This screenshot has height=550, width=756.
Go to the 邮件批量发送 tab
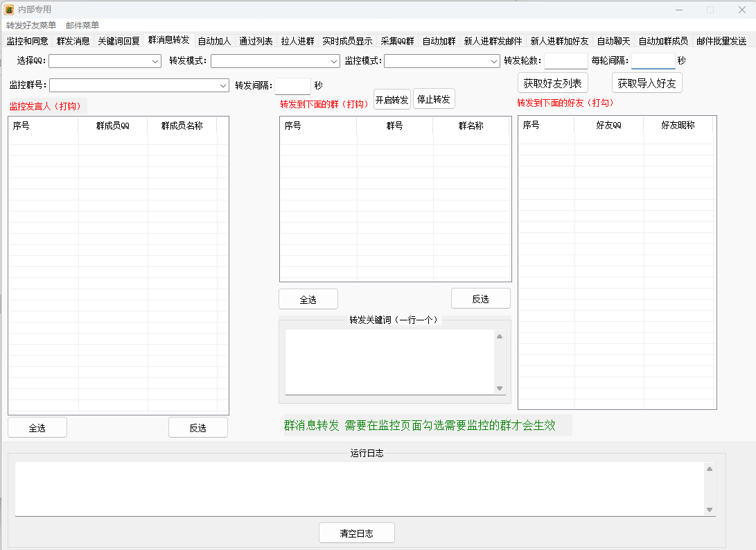pyautogui.click(x=721, y=41)
